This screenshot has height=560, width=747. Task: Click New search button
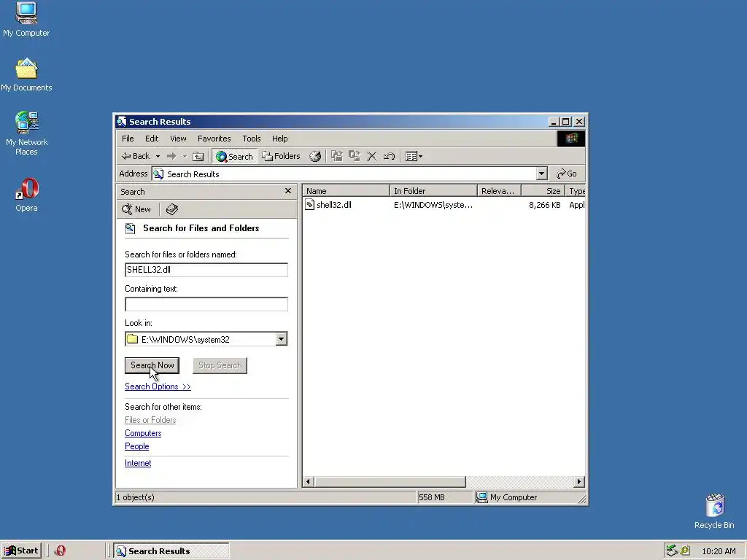tap(136, 209)
